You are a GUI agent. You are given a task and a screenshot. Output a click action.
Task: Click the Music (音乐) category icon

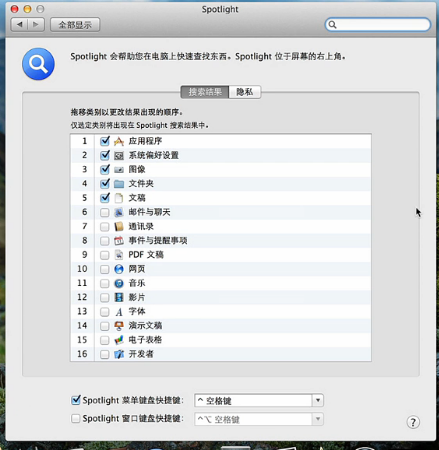click(119, 283)
